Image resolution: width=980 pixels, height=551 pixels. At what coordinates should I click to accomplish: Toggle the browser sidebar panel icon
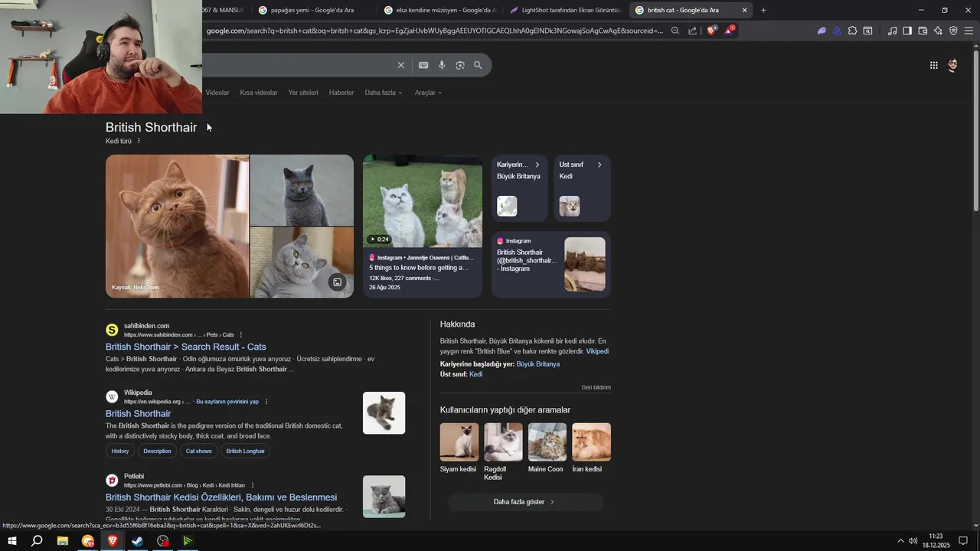pos(907,31)
